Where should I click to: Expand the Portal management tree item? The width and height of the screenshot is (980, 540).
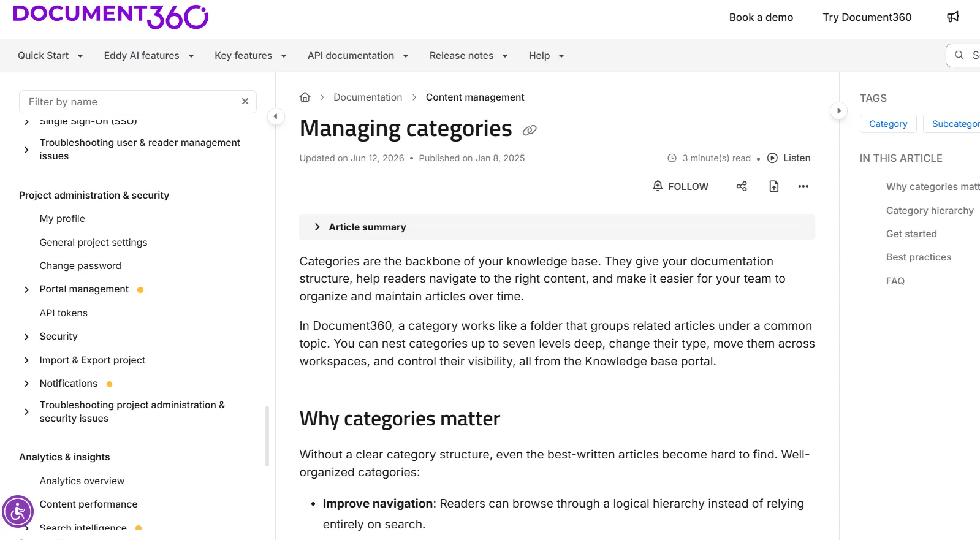pos(26,289)
